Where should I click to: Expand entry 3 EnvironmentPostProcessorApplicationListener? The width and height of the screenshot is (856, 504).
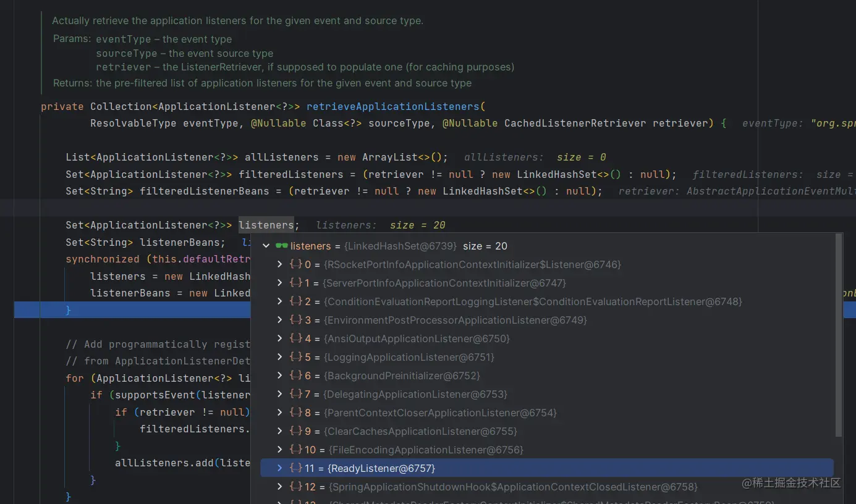(x=279, y=320)
